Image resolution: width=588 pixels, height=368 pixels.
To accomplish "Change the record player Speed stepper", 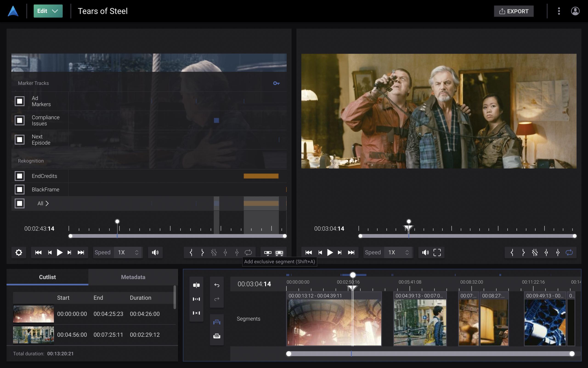I will pos(407,252).
